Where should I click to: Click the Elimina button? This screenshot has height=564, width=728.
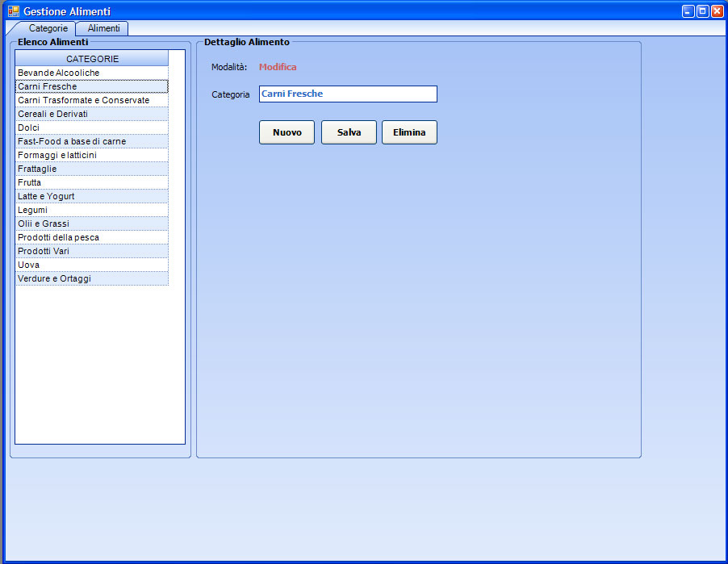[x=409, y=132]
